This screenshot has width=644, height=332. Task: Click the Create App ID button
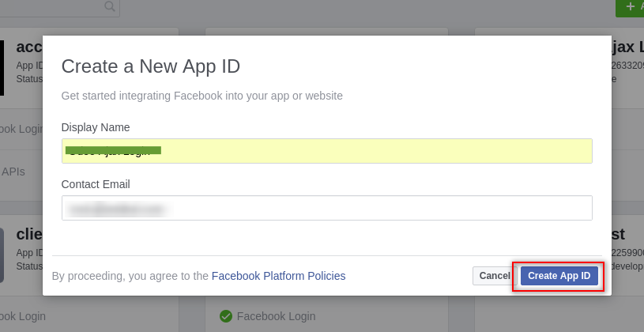[559, 276]
